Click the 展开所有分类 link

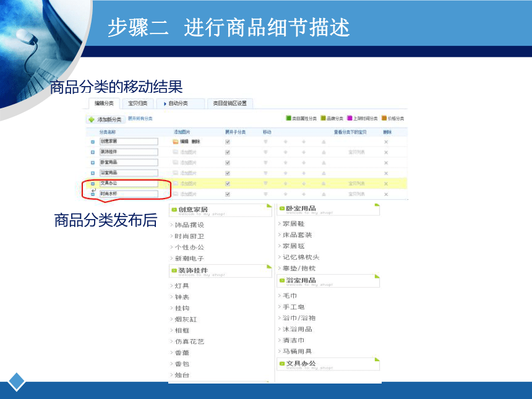click(140, 119)
